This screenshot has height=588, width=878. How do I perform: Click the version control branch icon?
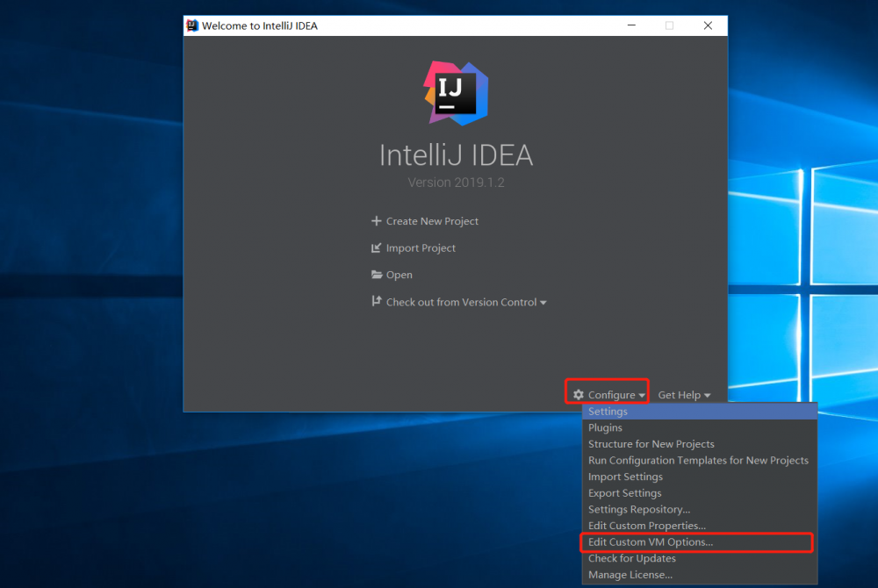click(x=378, y=301)
